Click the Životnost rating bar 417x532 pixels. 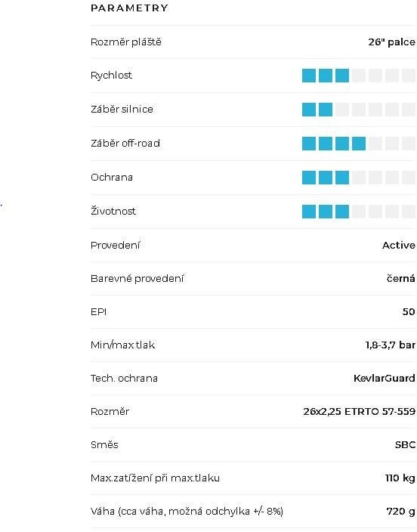[359, 211]
